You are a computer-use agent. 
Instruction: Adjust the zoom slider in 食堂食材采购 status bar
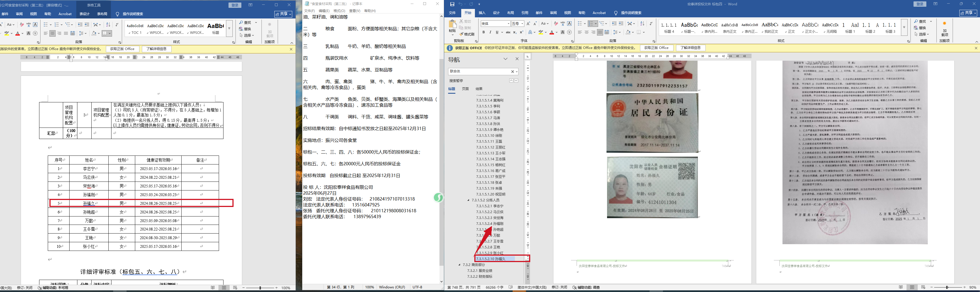coord(260,288)
